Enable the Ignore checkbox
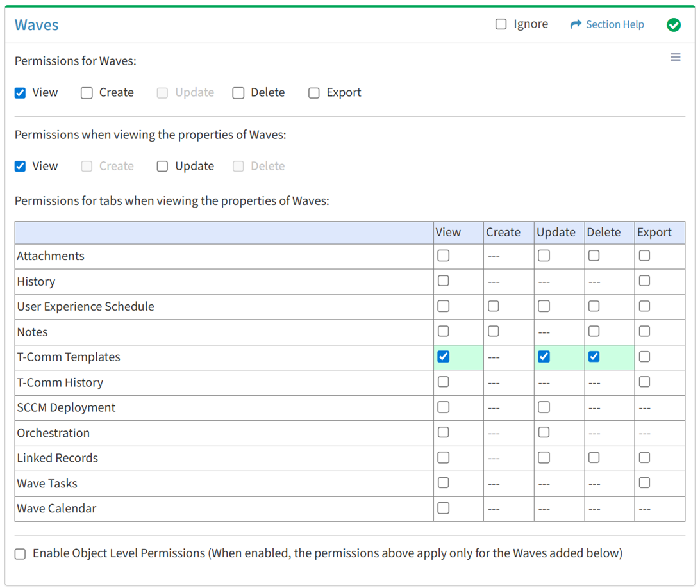The image size is (700, 588). click(501, 24)
